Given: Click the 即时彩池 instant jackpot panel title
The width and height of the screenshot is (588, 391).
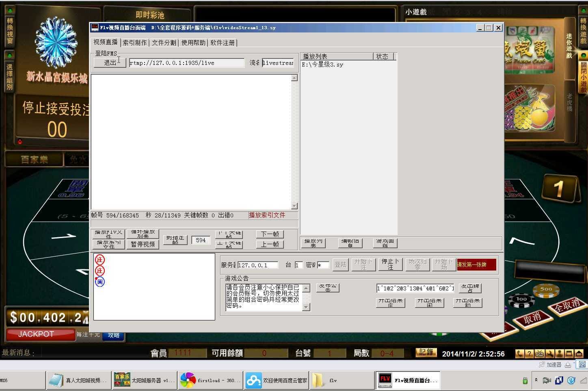Looking at the screenshot, I should tap(150, 15).
